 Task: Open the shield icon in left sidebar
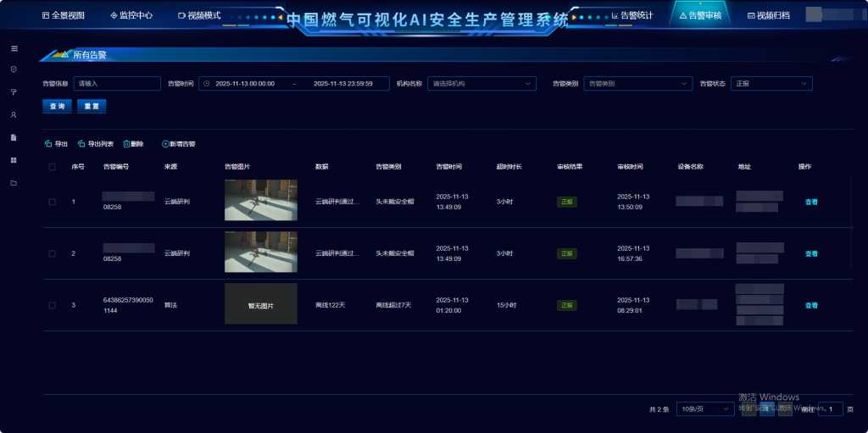(x=14, y=69)
